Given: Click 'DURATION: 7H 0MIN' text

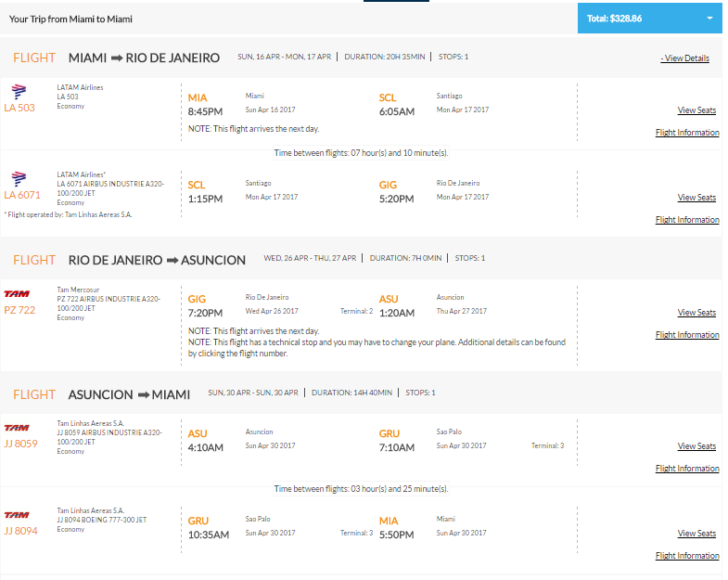Looking at the screenshot, I should [405, 258].
